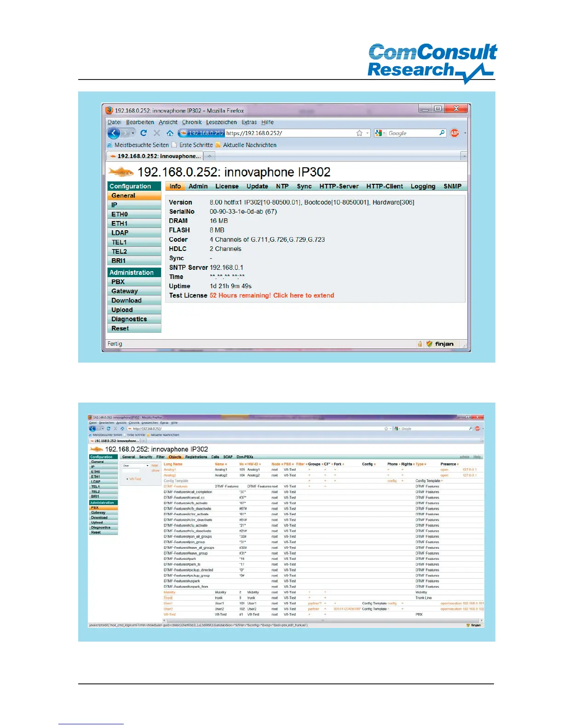Open User2 object on Objects page
The width and height of the screenshot is (563, 728).
(168, 609)
